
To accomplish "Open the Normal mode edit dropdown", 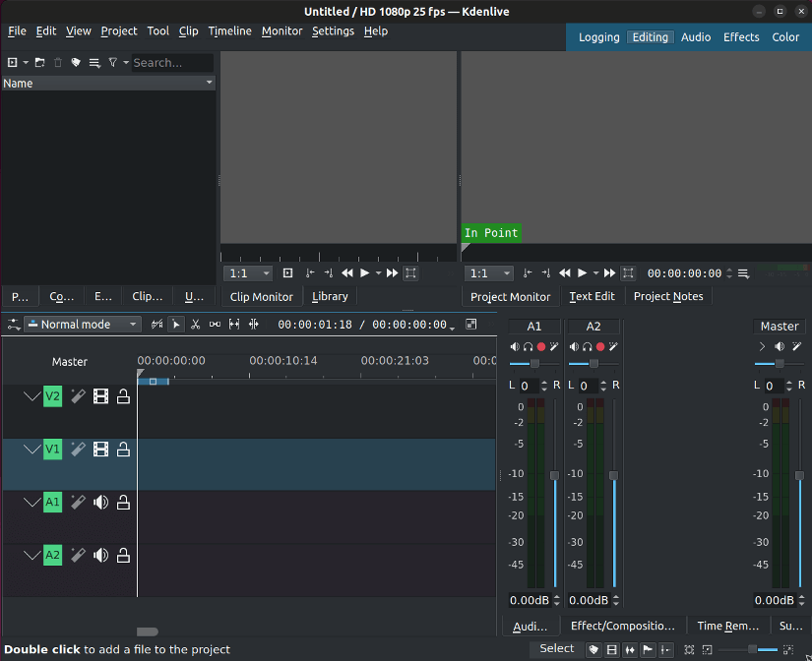I will click(x=83, y=325).
